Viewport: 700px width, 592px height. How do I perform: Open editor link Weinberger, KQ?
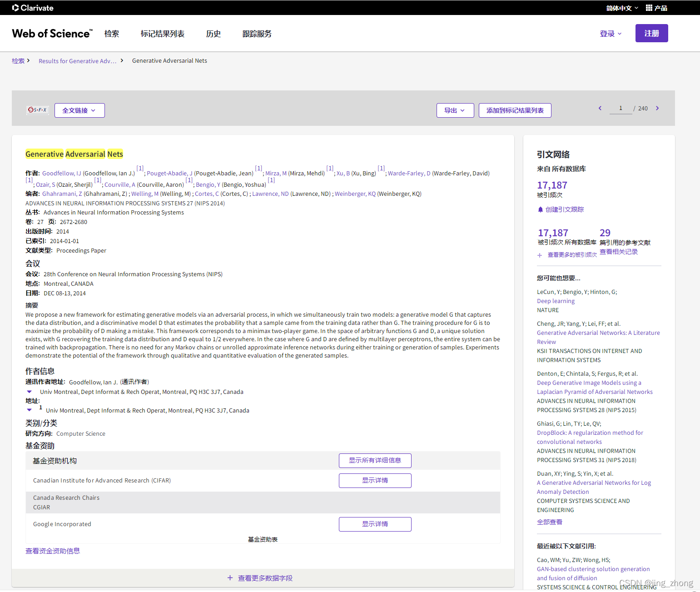355,194
